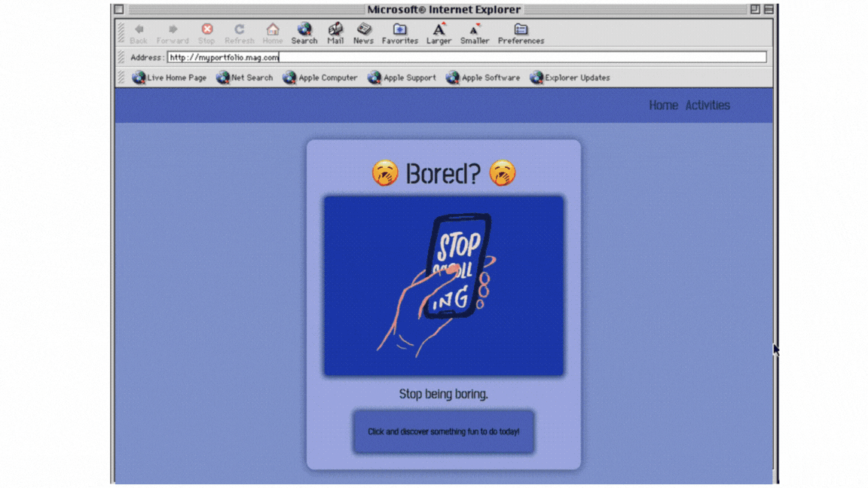Click the window close box top-left
Image resolution: width=868 pixels, height=488 pixels.
(x=119, y=9)
